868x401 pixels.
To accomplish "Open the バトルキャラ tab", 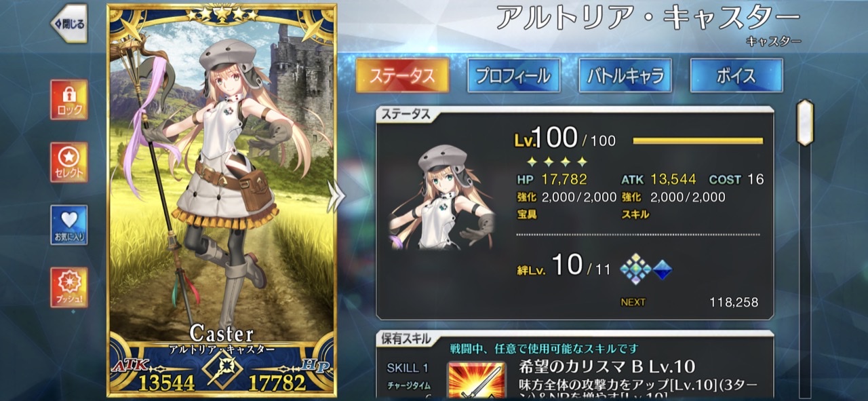I will click(x=625, y=75).
